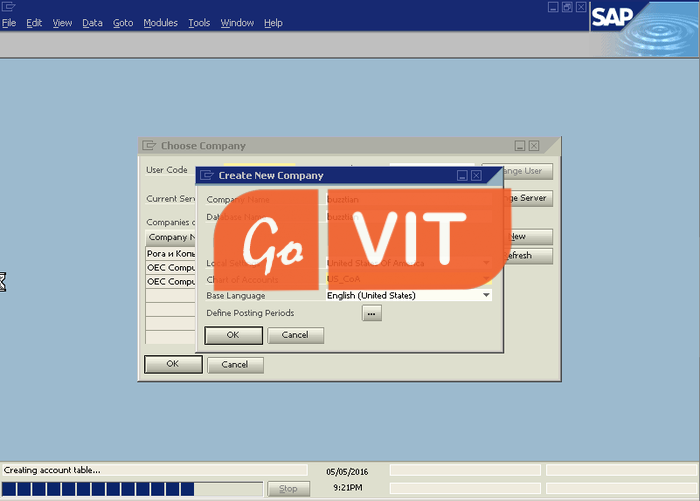This screenshot has height=501, width=700.
Task: Open the Goto menu
Action: tap(122, 23)
